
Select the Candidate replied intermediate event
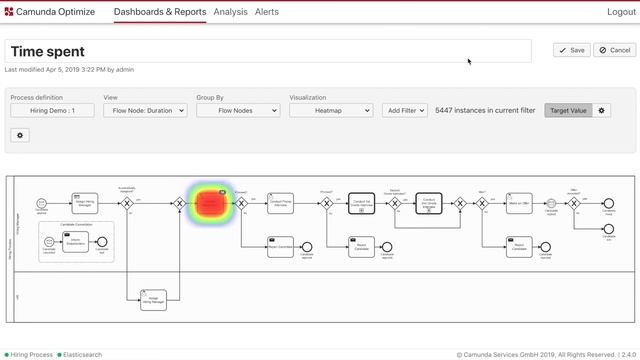[551, 203]
